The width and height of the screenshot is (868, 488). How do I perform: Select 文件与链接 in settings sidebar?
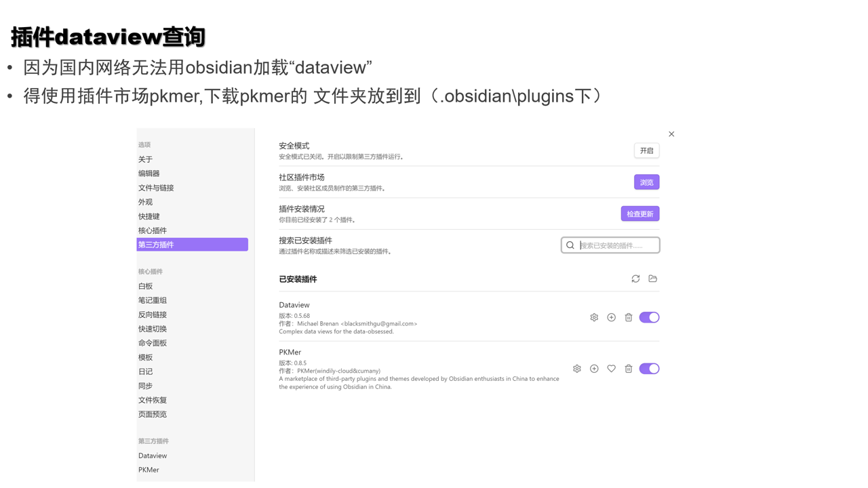coord(156,188)
